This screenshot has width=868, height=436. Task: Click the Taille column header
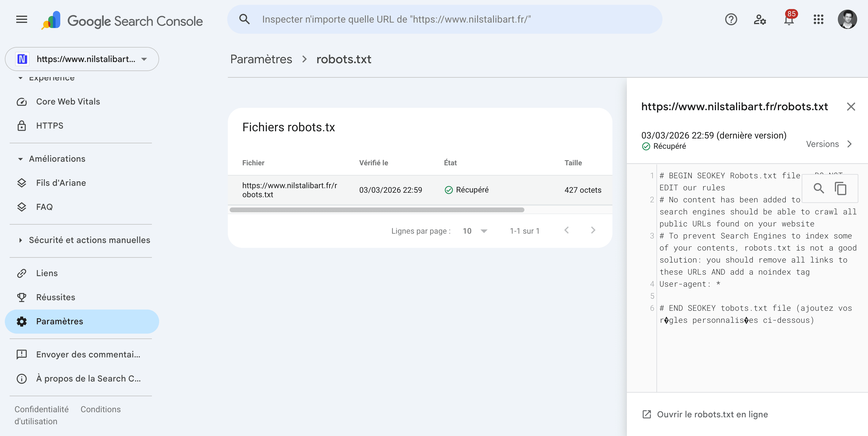(x=573, y=163)
